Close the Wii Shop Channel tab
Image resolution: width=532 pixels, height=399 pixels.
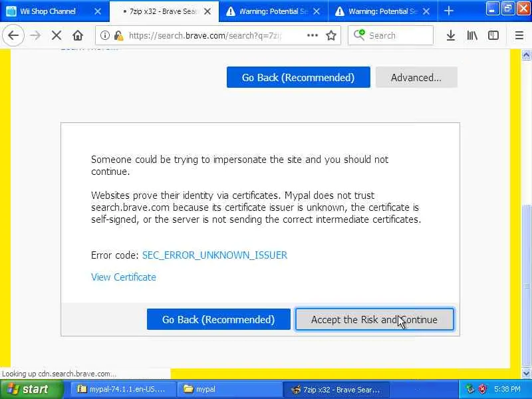pyautogui.click(x=98, y=11)
